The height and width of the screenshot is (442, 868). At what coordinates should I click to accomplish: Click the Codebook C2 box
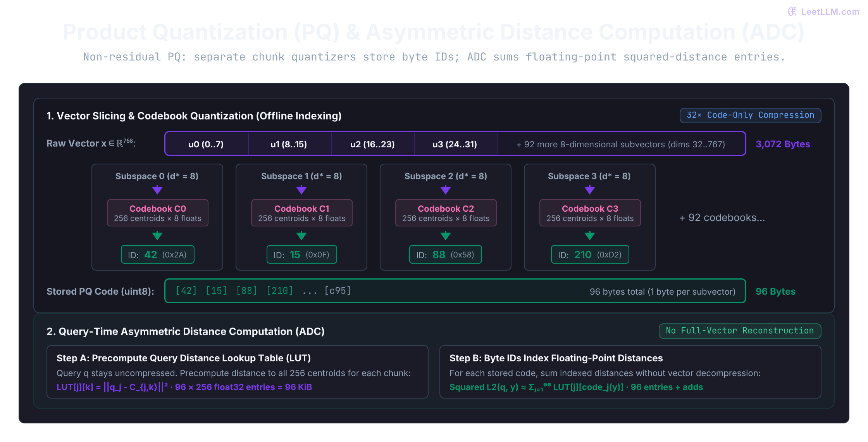(x=446, y=213)
